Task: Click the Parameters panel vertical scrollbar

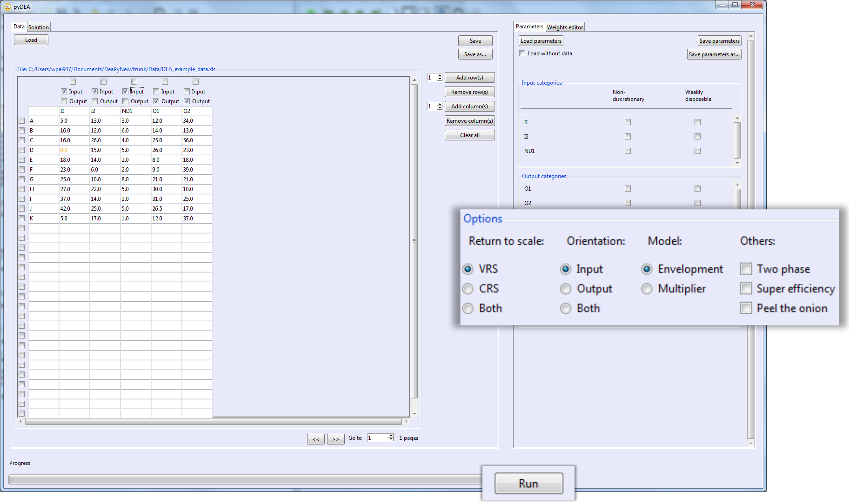Action: [x=750, y=239]
